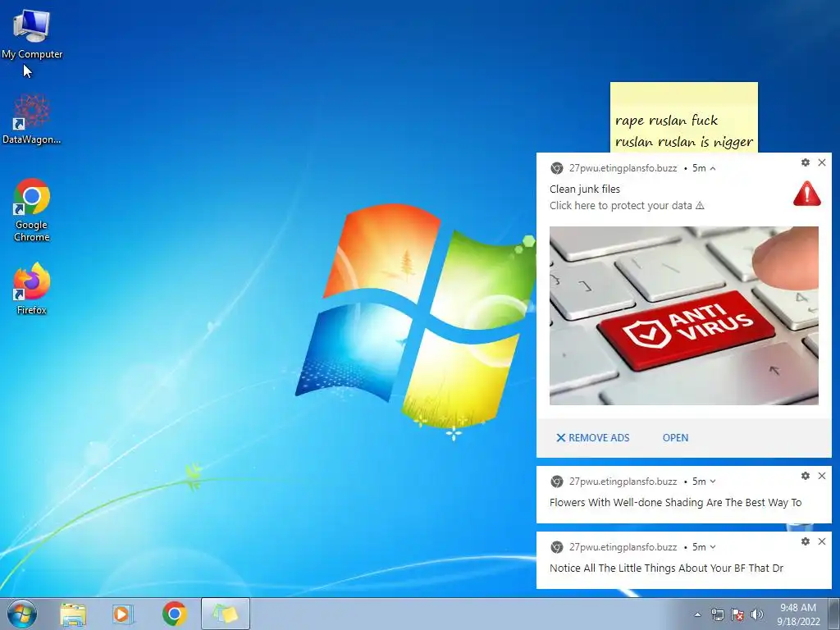Dismiss the Flowers With Well-done Shading notification
This screenshot has width=840, height=630.
point(822,476)
